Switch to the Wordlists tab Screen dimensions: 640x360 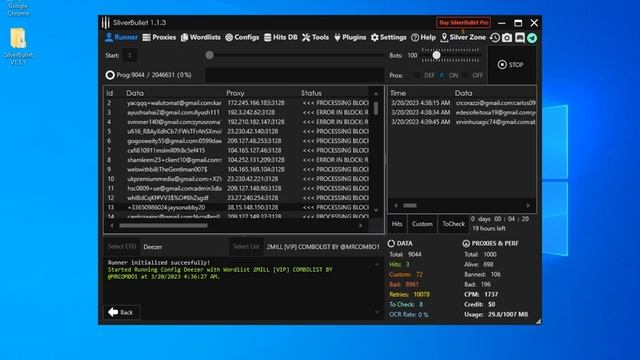point(200,38)
